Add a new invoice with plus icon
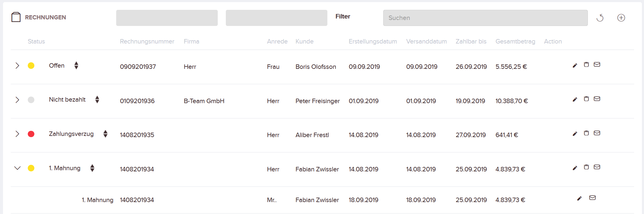The width and height of the screenshot is (644, 214). coord(621,18)
